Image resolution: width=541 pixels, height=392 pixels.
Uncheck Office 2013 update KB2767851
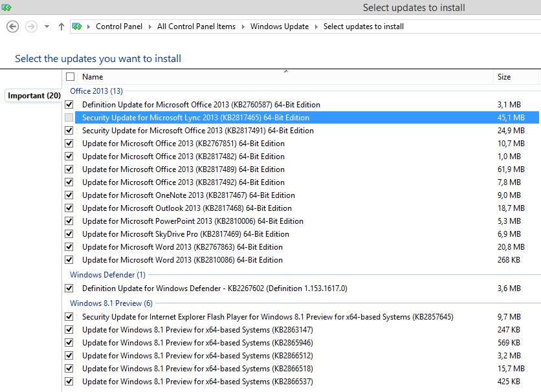69,143
